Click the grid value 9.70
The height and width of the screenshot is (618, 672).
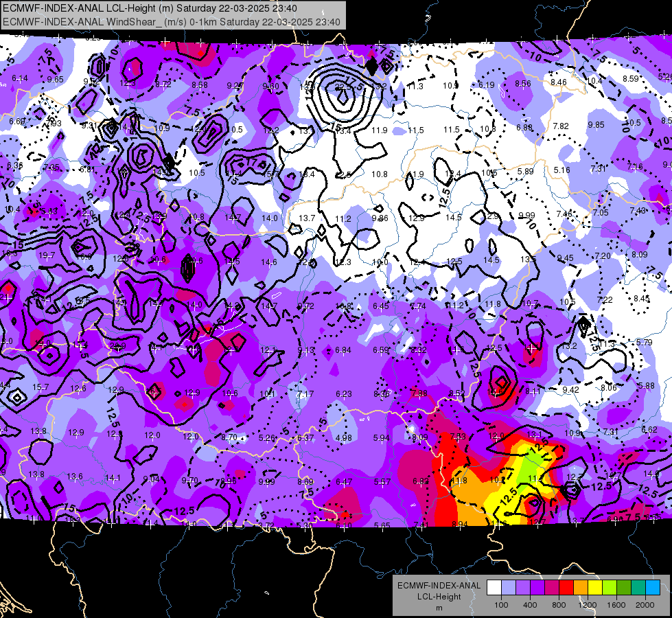[189, 481]
